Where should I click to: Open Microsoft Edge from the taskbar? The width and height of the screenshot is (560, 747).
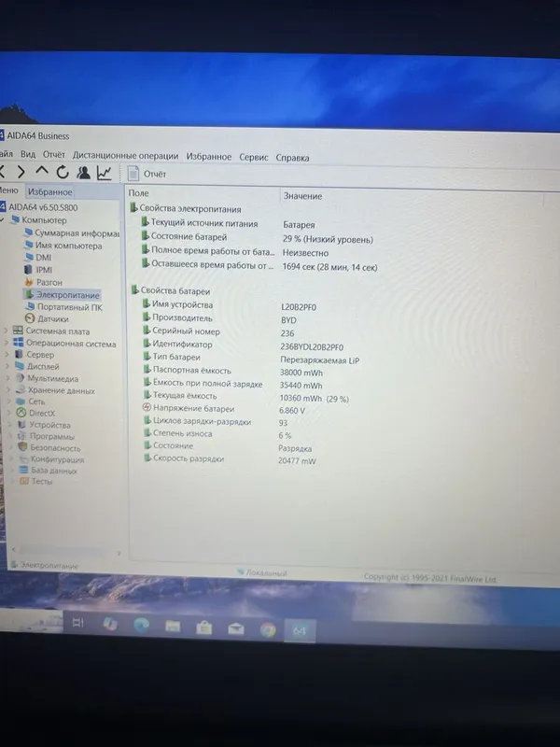142,625
